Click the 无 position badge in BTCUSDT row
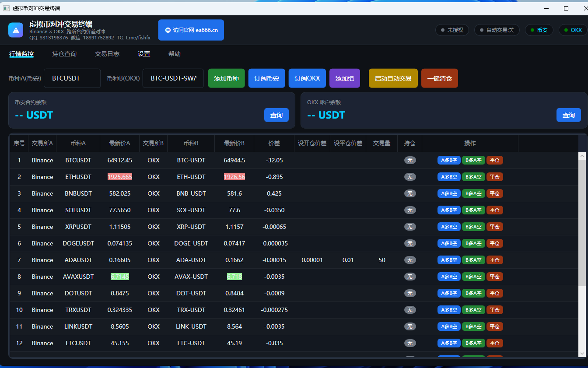 tap(410, 160)
